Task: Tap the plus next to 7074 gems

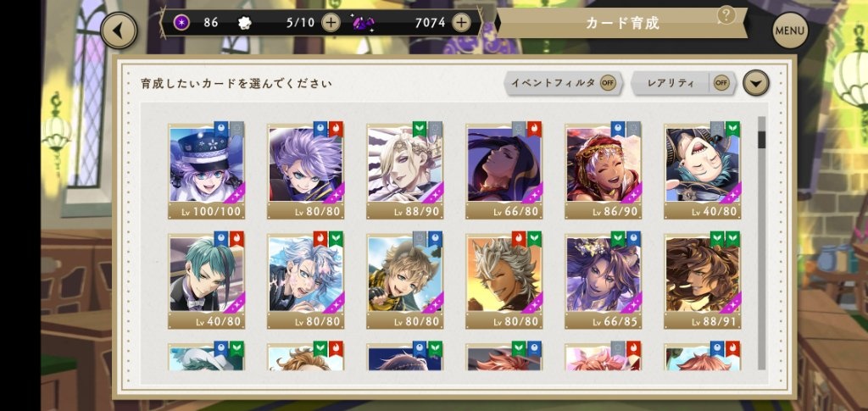Action: pos(461,23)
